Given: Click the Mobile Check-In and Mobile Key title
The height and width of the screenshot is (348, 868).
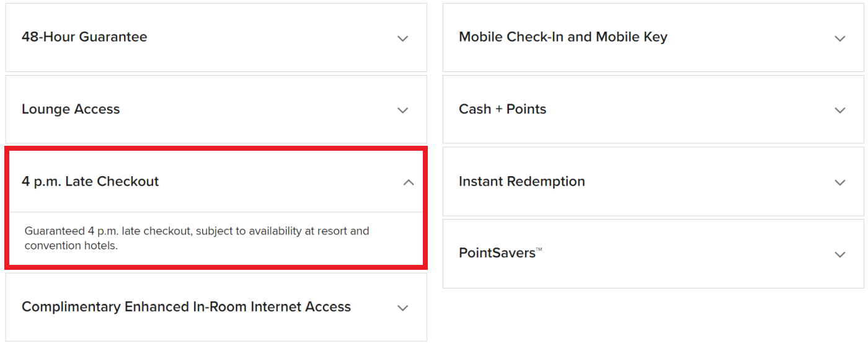Looking at the screenshot, I should (x=563, y=37).
